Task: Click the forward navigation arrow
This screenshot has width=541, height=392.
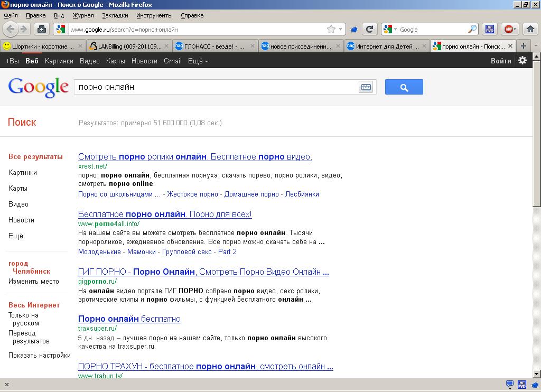Action: pyautogui.click(x=23, y=30)
